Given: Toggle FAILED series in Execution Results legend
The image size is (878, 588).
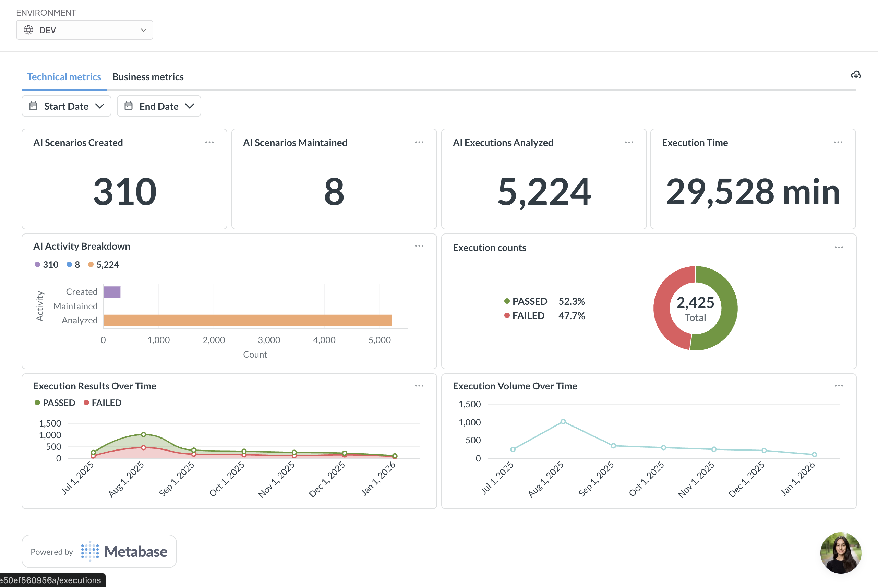Looking at the screenshot, I should tap(103, 403).
